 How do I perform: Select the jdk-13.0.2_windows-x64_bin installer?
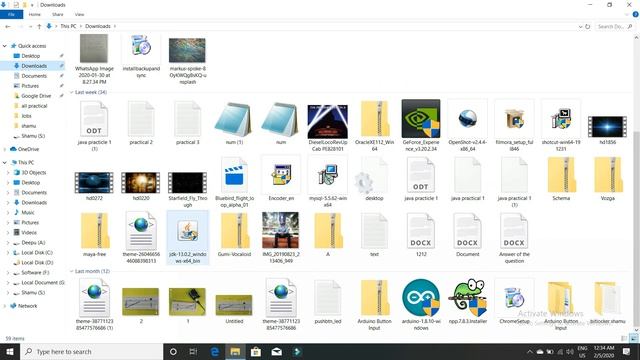[x=187, y=231]
